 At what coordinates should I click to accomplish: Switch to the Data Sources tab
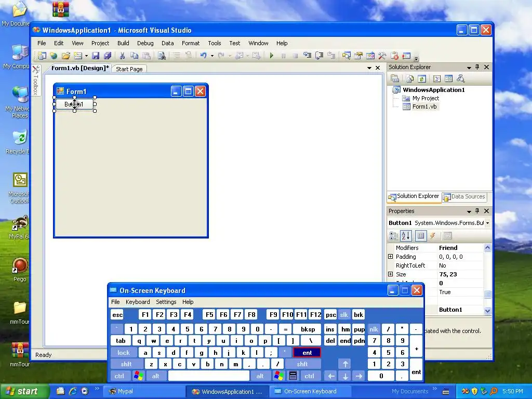(x=464, y=196)
